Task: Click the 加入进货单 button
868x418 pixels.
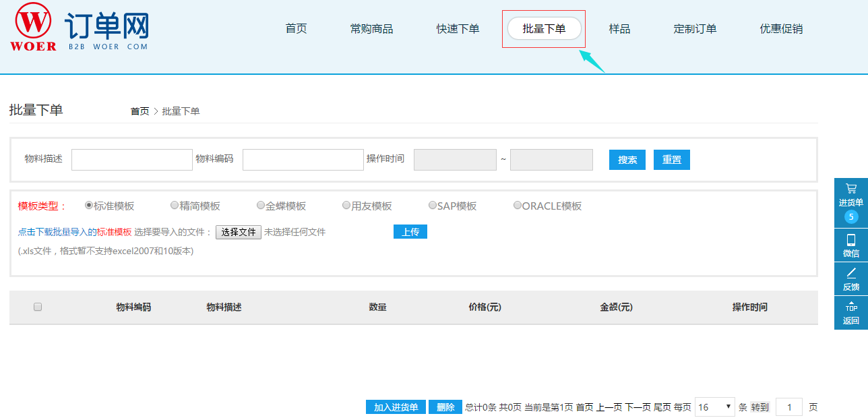Action: tap(396, 407)
